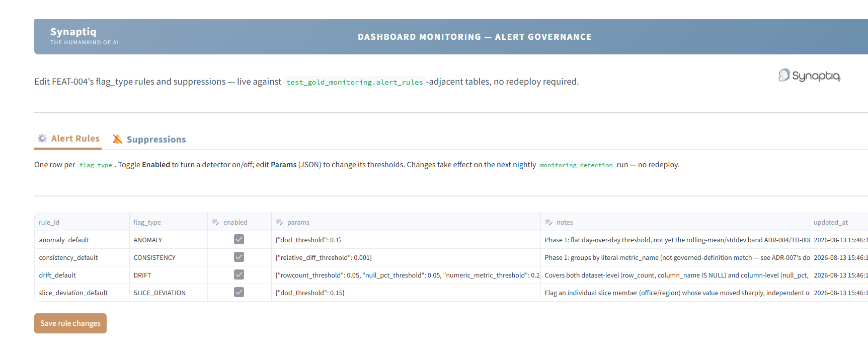The height and width of the screenshot is (344, 868).
Task: Select the ANOMALY flag_type cell
Action: [x=169, y=240]
